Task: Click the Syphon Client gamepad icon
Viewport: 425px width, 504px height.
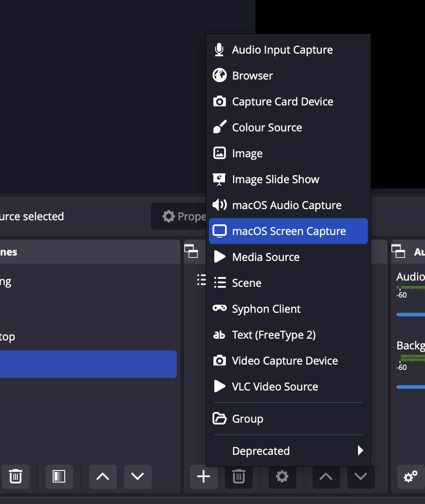Action: coord(219,309)
